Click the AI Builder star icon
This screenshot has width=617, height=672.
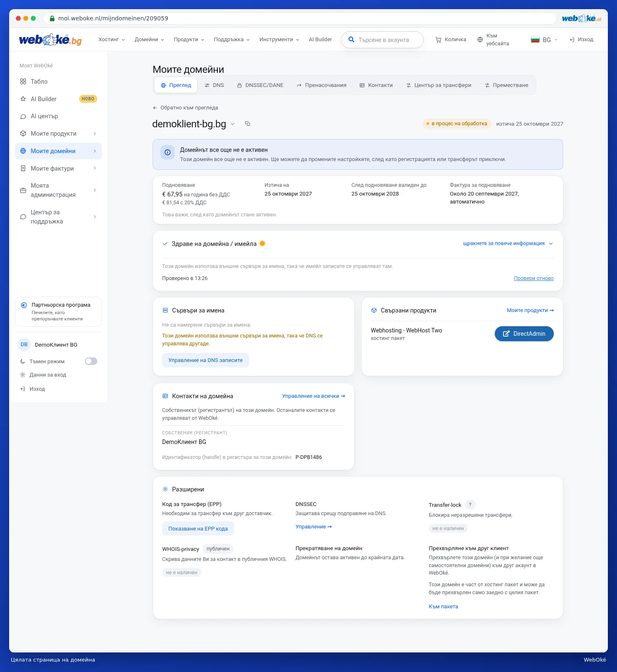pos(23,99)
